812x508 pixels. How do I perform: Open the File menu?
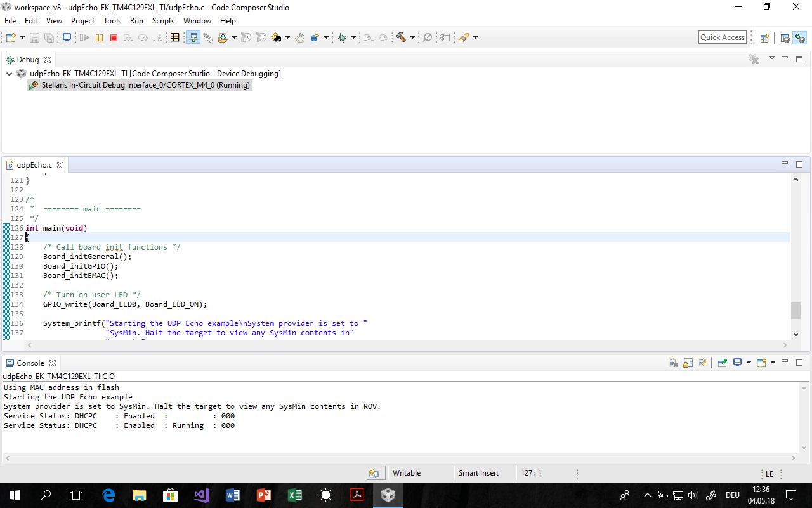pos(10,21)
